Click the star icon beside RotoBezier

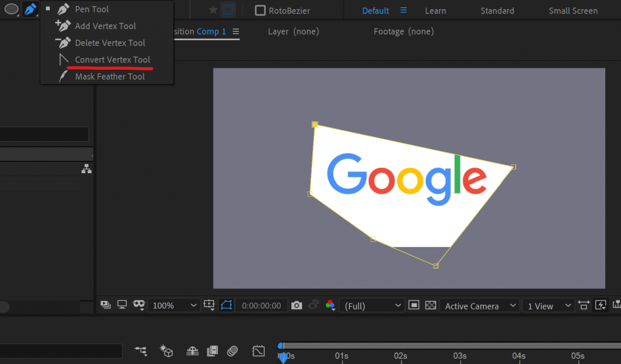213,10
